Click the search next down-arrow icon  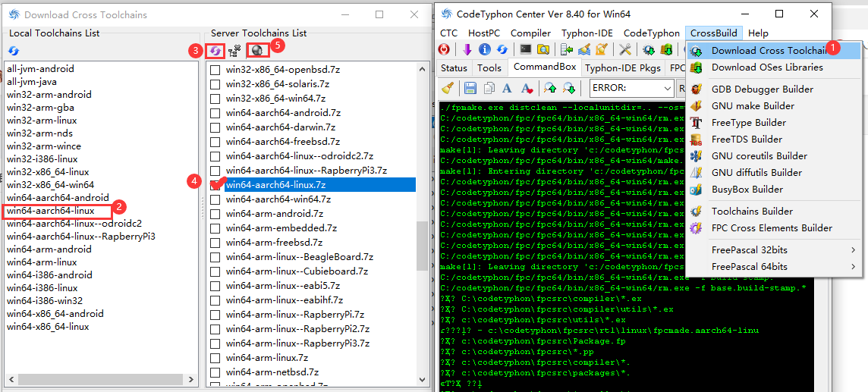tap(568, 87)
